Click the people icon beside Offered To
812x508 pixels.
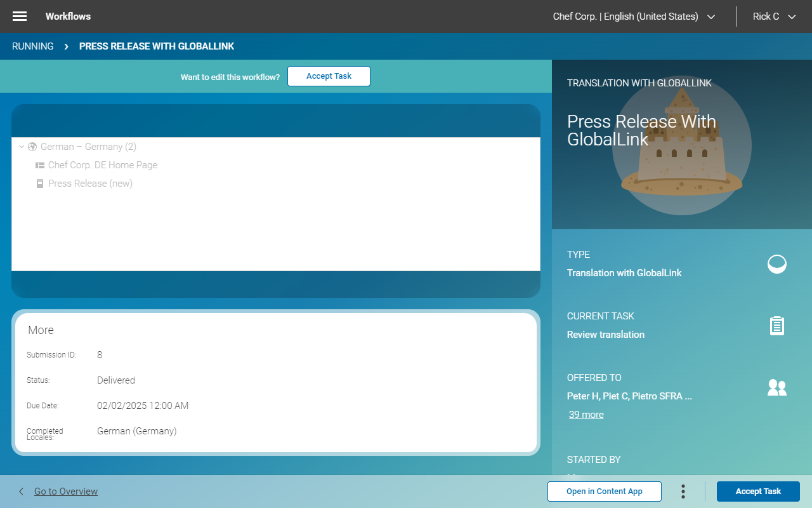(777, 387)
